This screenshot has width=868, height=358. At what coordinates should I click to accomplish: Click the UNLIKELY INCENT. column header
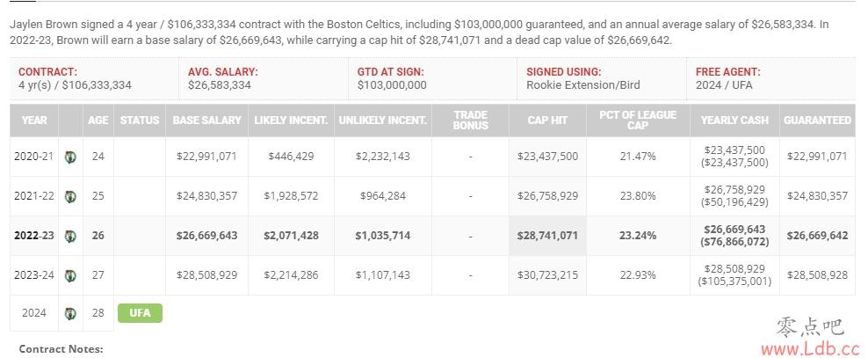pyautogui.click(x=383, y=121)
